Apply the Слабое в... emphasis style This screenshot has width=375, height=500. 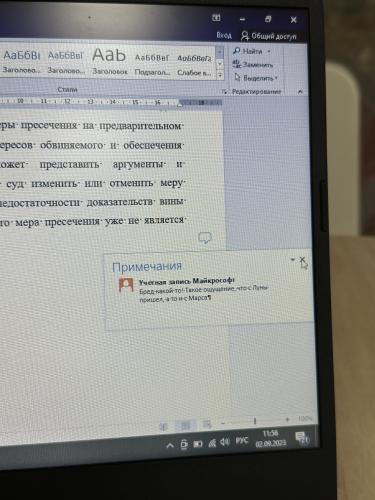(194, 65)
